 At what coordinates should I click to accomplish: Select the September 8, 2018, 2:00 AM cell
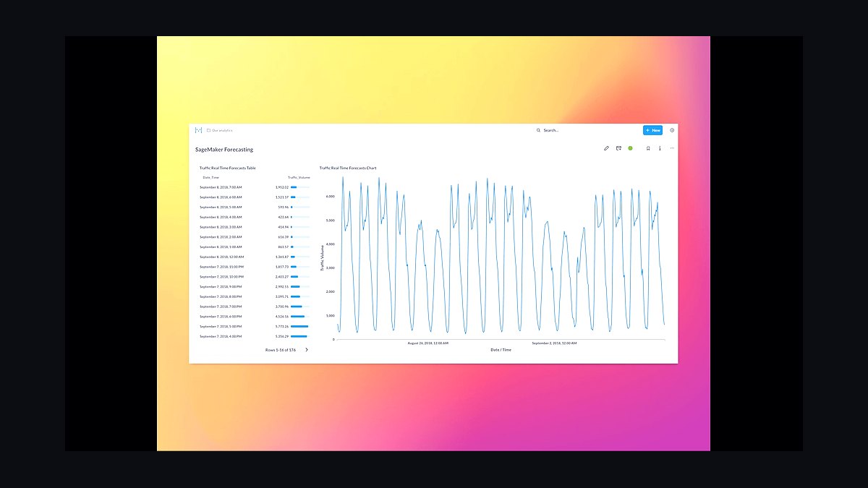click(221, 237)
